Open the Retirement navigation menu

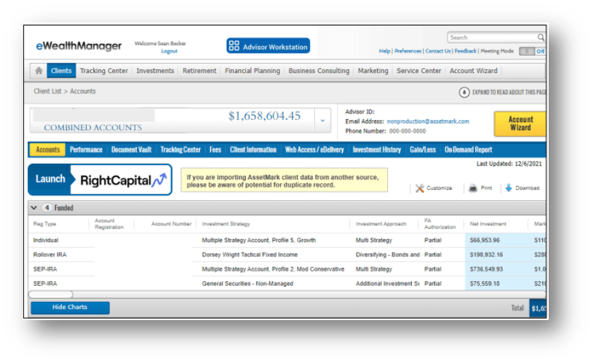tap(200, 70)
